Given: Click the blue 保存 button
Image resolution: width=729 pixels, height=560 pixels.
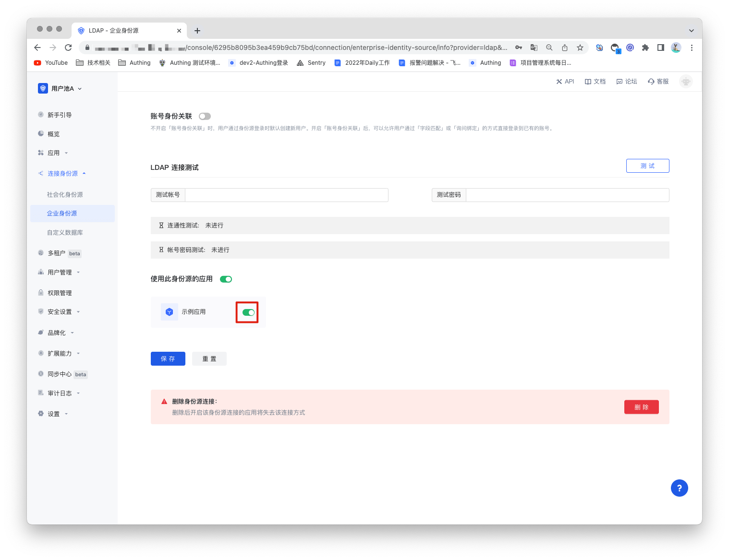Looking at the screenshot, I should [168, 358].
